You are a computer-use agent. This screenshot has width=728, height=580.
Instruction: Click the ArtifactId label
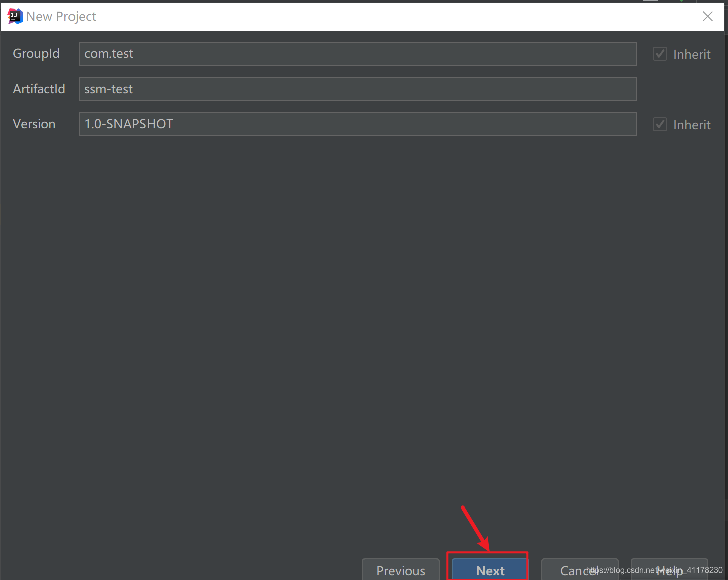click(39, 89)
